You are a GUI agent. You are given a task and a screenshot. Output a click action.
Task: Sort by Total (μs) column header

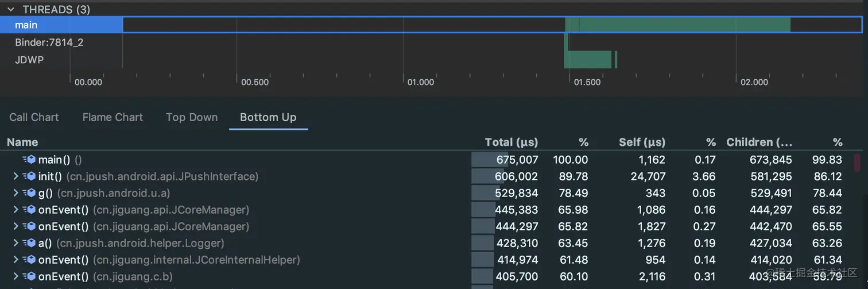click(x=511, y=142)
